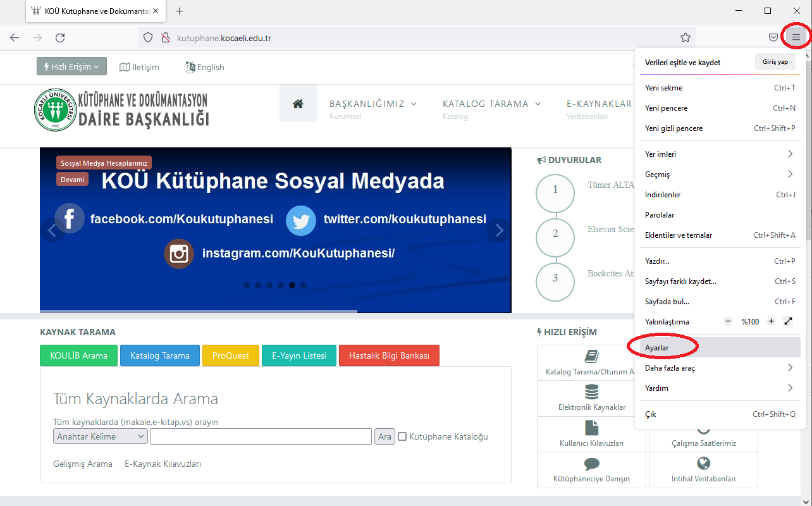This screenshot has width=812, height=506.
Task: Open the Instagram icon in banner
Action: [179, 254]
